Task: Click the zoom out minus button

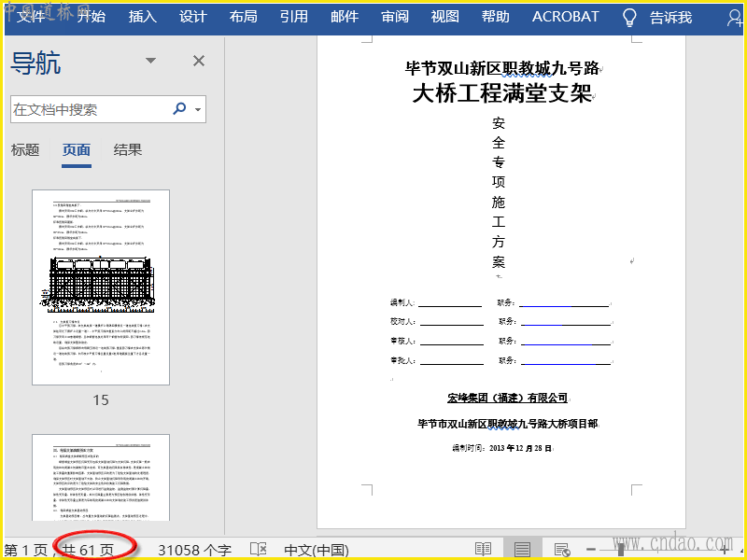Action: point(591,550)
